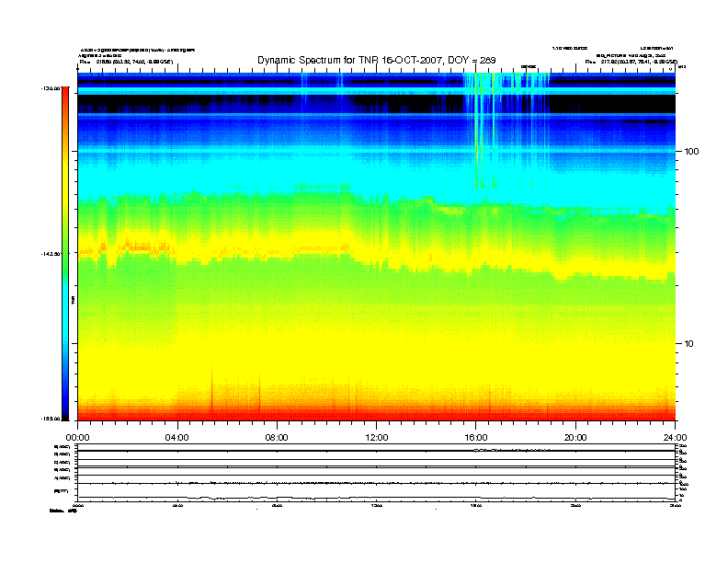
Task: Select the "12:00" time axis label
Action: tap(377, 438)
